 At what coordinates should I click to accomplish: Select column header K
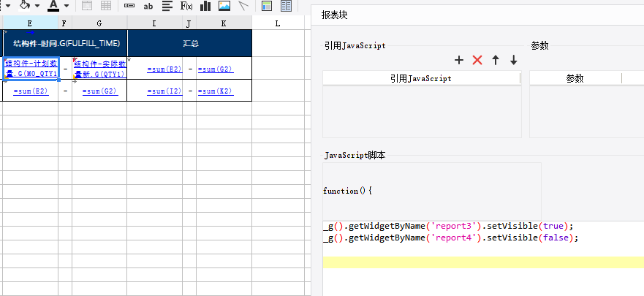pyautogui.click(x=224, y=23)
